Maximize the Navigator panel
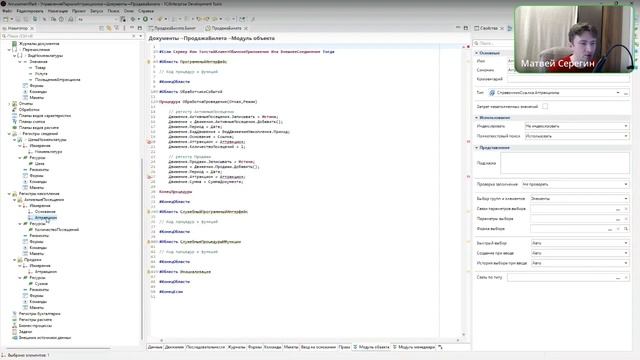Image resolution: width=640 pixels, height=360 pixels. tap(140, 28)
